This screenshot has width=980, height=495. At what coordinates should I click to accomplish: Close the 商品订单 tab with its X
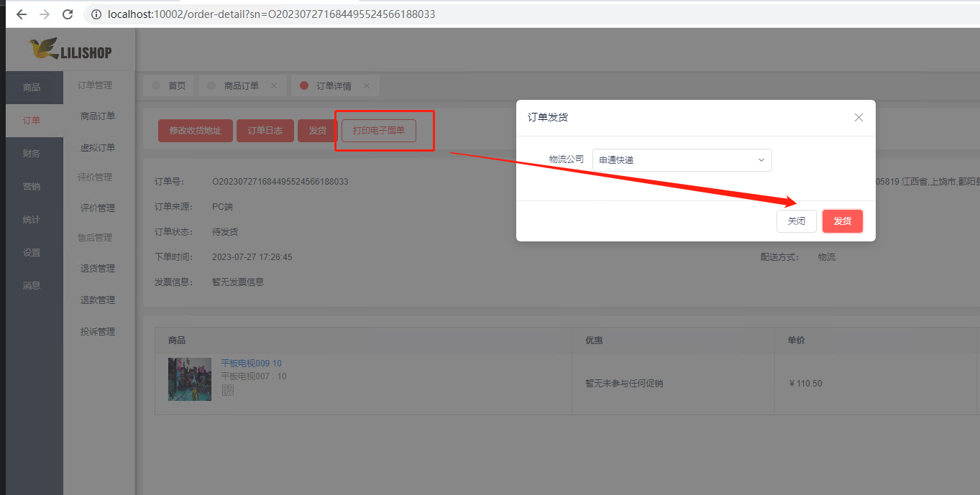[x=274, y=85]
